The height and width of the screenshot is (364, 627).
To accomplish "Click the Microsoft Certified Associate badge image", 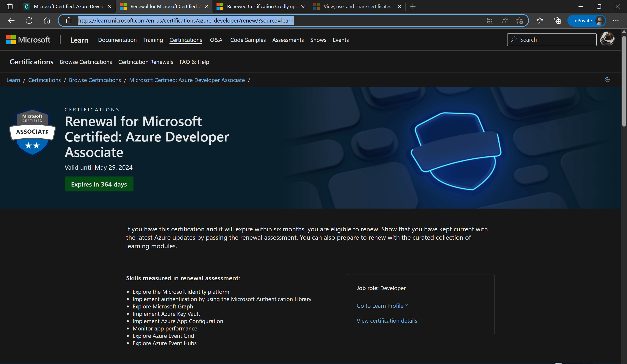I will click(32, 132).
